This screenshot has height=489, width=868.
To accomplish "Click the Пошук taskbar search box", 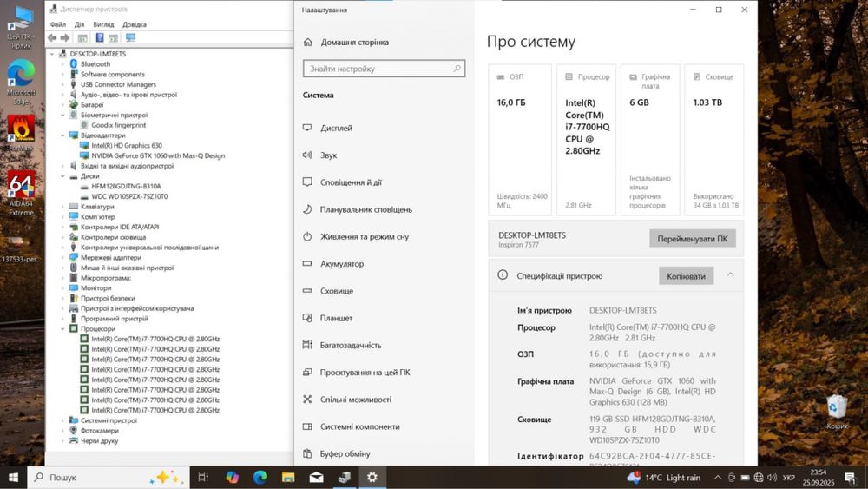I will click(x=108, y=478).
